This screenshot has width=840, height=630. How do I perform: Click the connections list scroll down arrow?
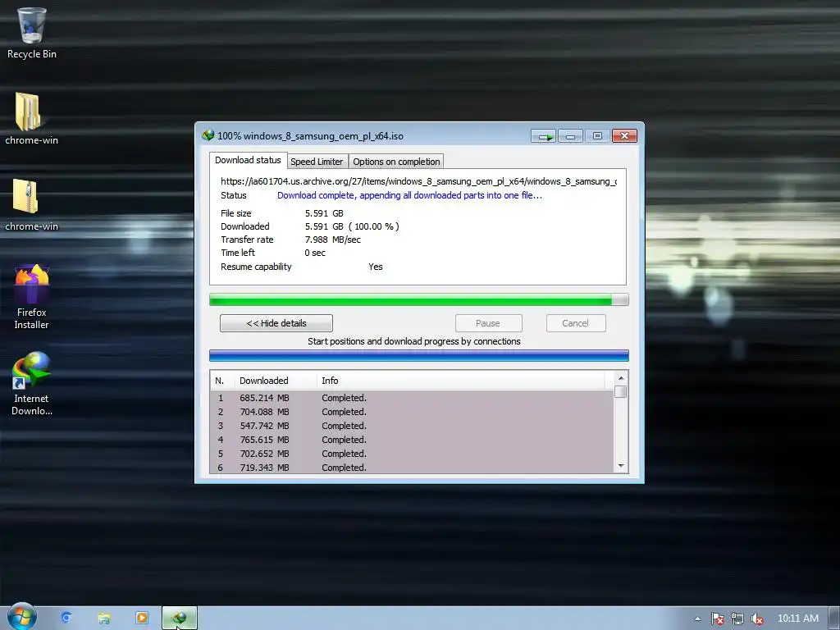[621, 466]
